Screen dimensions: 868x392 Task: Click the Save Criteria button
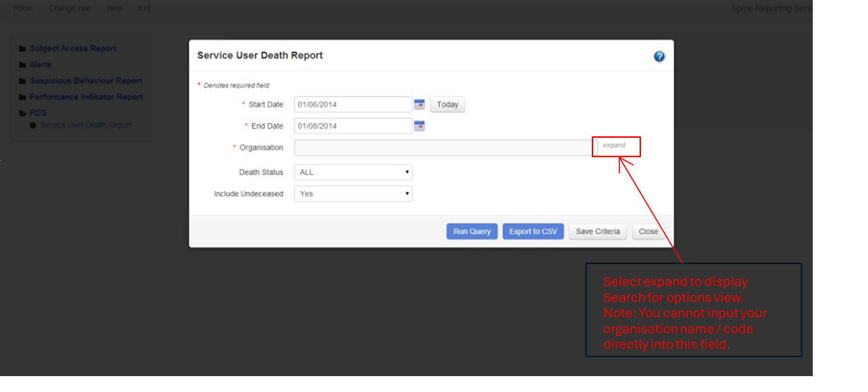point(598,231)
